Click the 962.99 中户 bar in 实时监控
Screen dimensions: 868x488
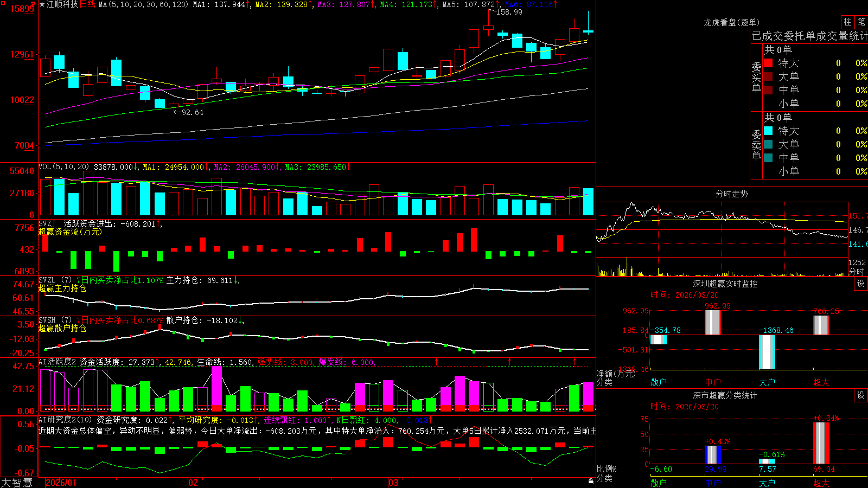(x=713, y=323)
